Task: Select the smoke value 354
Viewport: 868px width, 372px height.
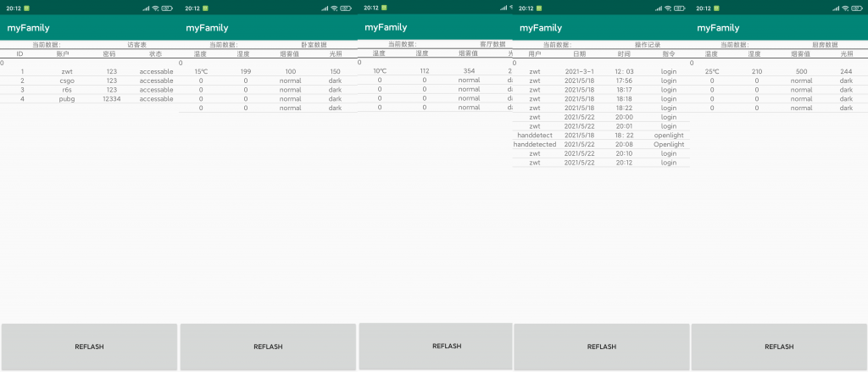Action: (469, 71)
